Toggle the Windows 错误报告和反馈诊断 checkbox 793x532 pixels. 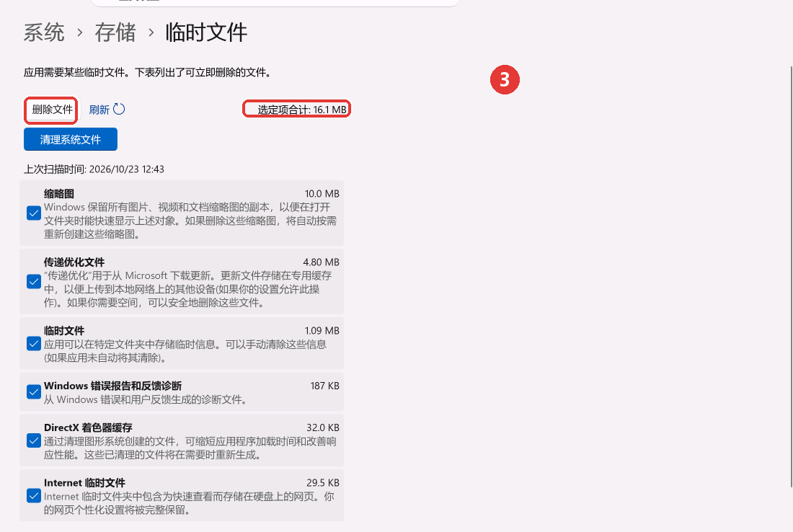34,392
